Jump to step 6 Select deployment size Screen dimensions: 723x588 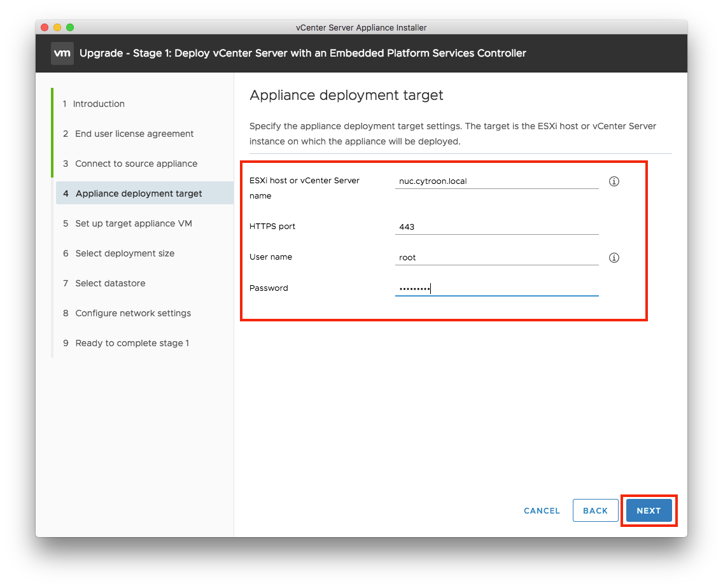tap(118, 254)
